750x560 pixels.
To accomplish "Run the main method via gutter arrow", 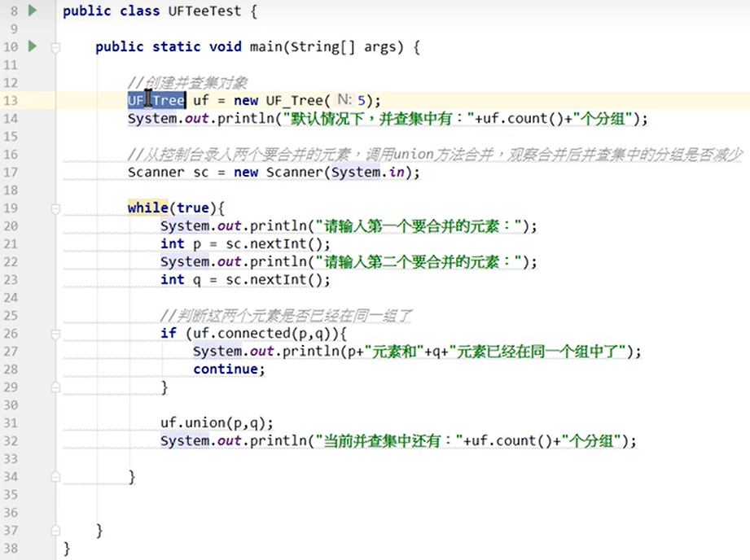I will click(x=32, y=46).
